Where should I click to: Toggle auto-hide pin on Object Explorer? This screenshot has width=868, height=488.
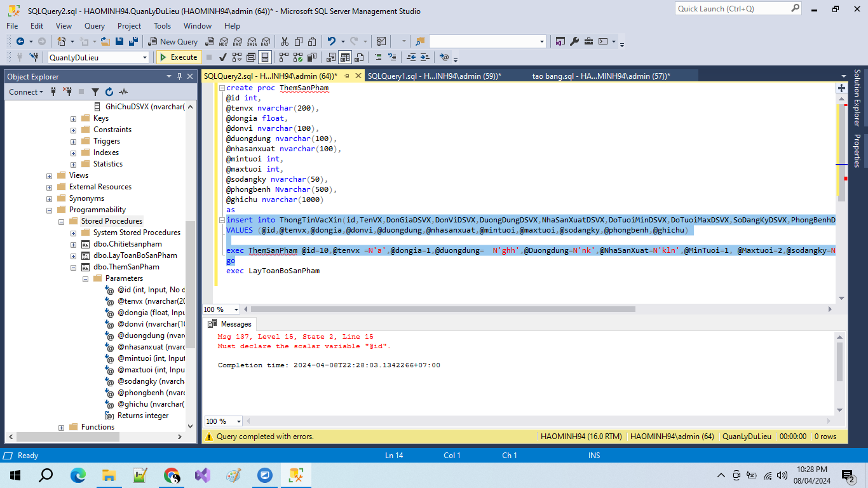point(180,76)
